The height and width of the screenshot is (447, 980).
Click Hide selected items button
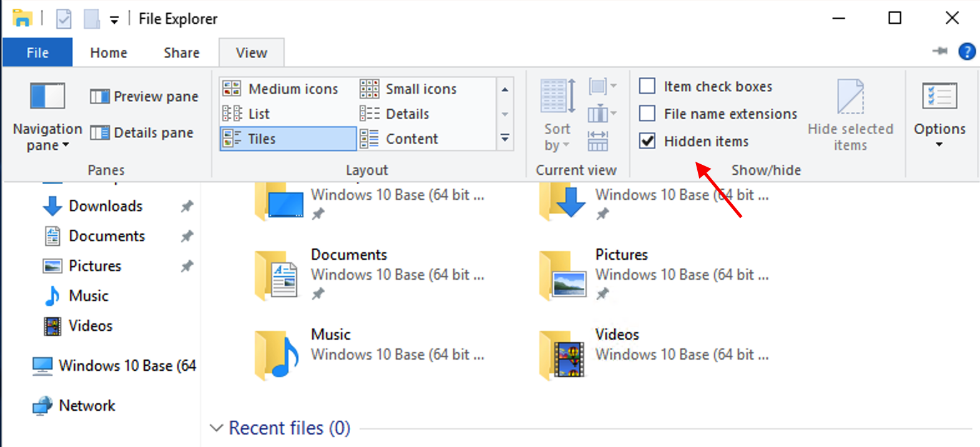[850, 115]
